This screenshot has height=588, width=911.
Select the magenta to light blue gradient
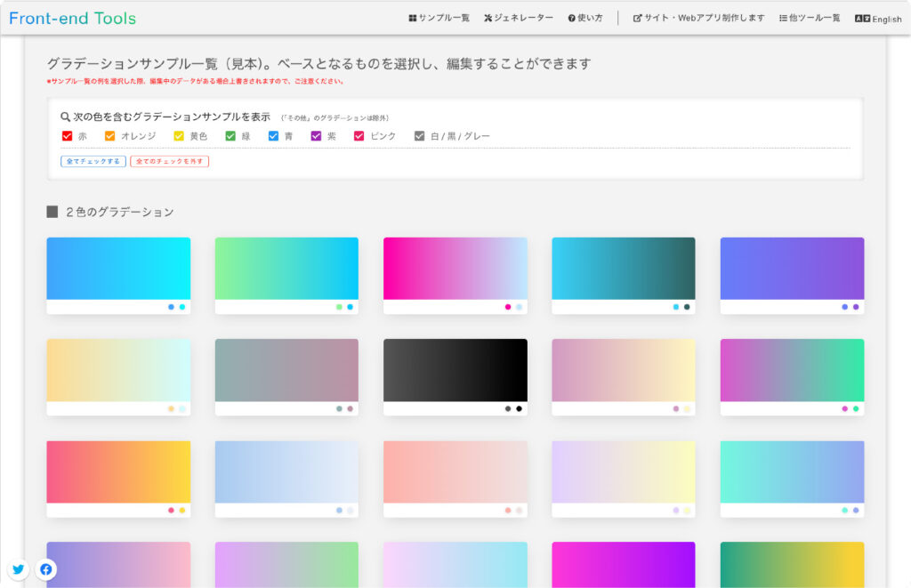(x=455, y=276)
